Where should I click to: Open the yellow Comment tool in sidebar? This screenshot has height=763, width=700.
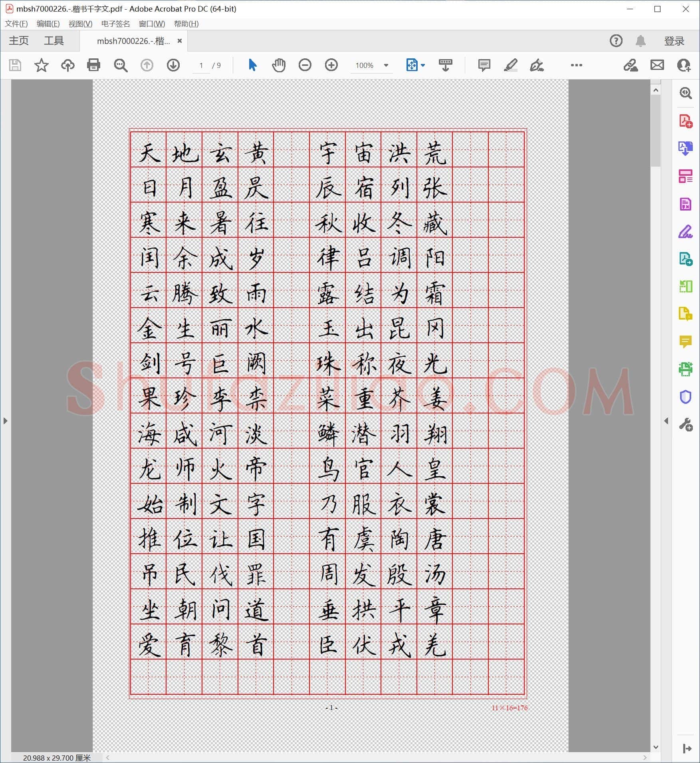686,342
